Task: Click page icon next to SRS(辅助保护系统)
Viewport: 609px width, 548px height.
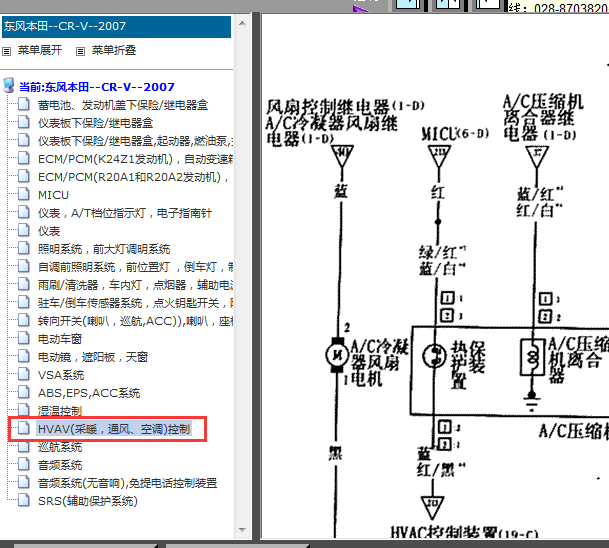Action: [x=24, y=500]
